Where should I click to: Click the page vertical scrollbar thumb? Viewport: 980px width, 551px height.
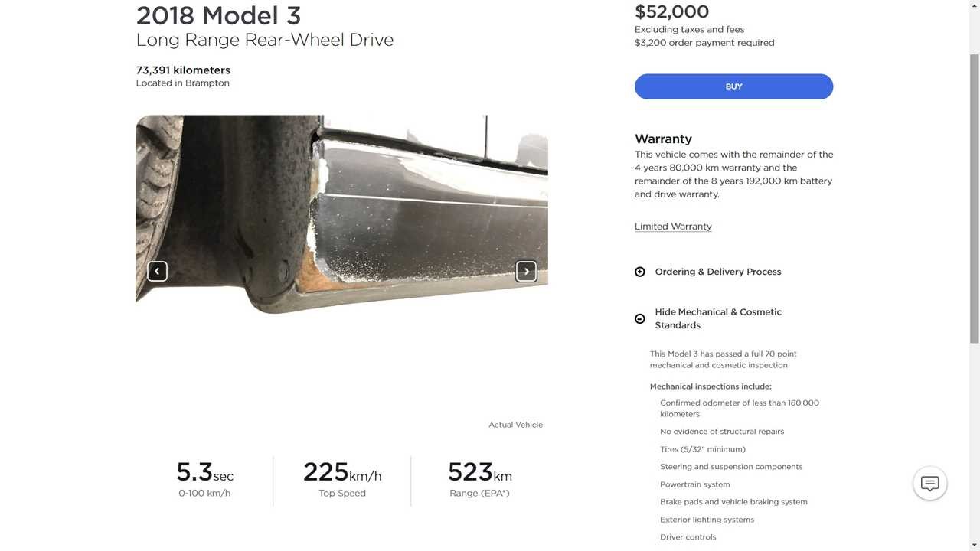click(974, 199)
